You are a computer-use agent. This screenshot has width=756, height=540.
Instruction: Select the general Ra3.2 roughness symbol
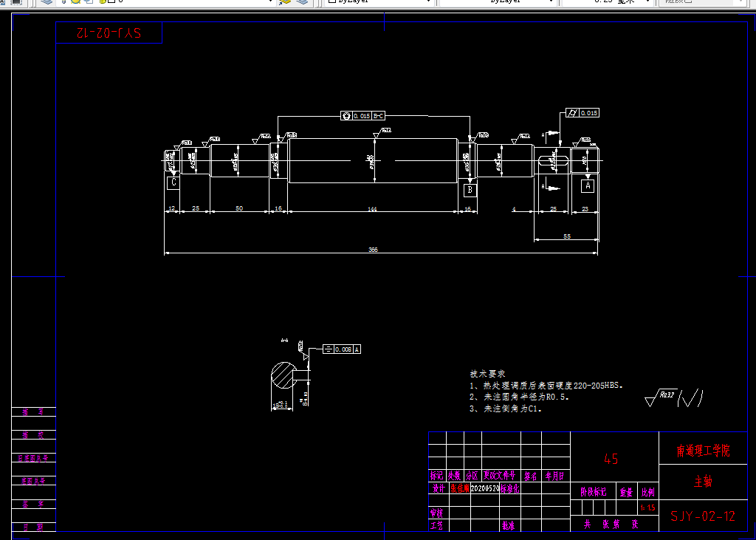point(661,397)
